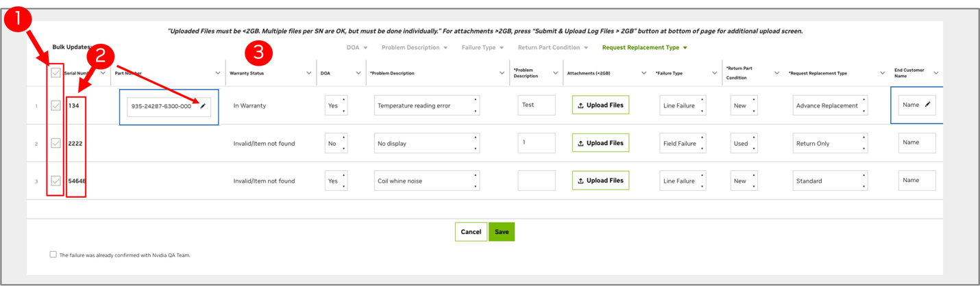Uncheck the checkbox for serial number 2222
Screen dimensions: 980x286
pyautogui.click(x=56, y=143)
